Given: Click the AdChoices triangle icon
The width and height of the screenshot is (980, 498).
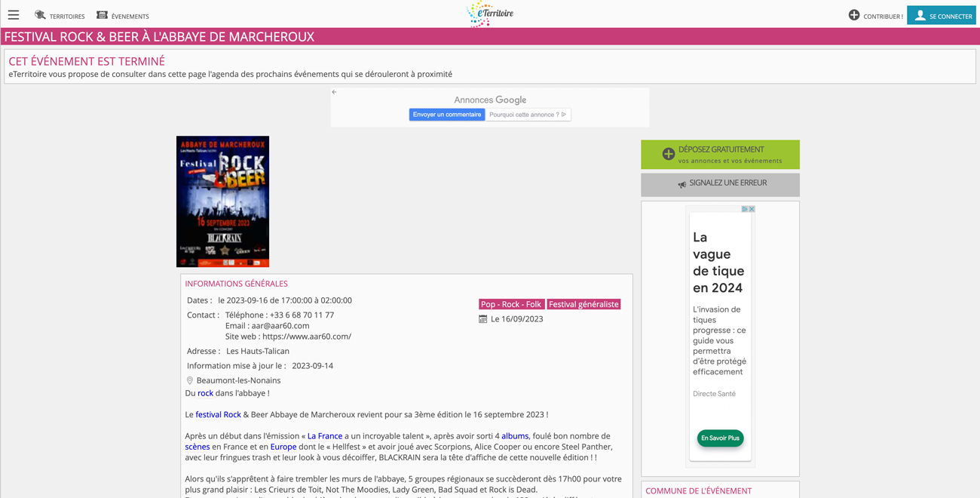Looking at the screenshot, I should pyautogui.click(x=745, y=209).
